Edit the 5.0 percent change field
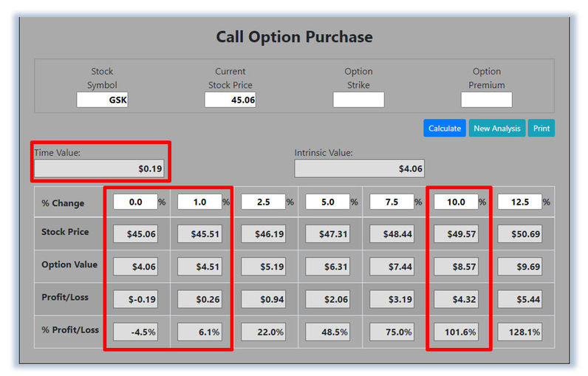 click(327, 202)
